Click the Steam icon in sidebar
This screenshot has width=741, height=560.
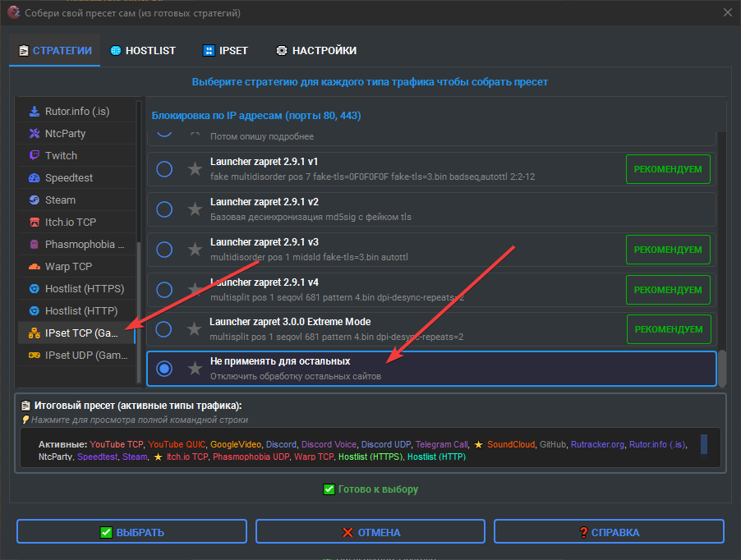pos(35,200)
